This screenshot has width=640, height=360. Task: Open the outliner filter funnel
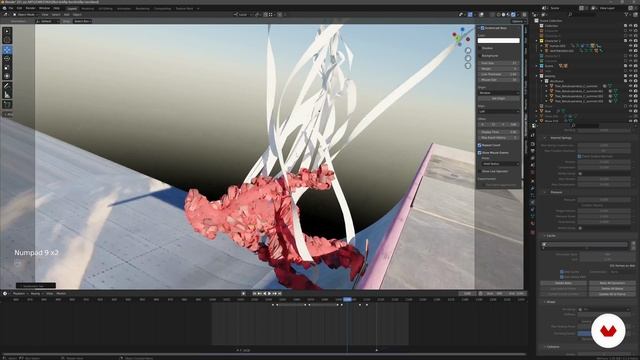[x=627, y=14]
